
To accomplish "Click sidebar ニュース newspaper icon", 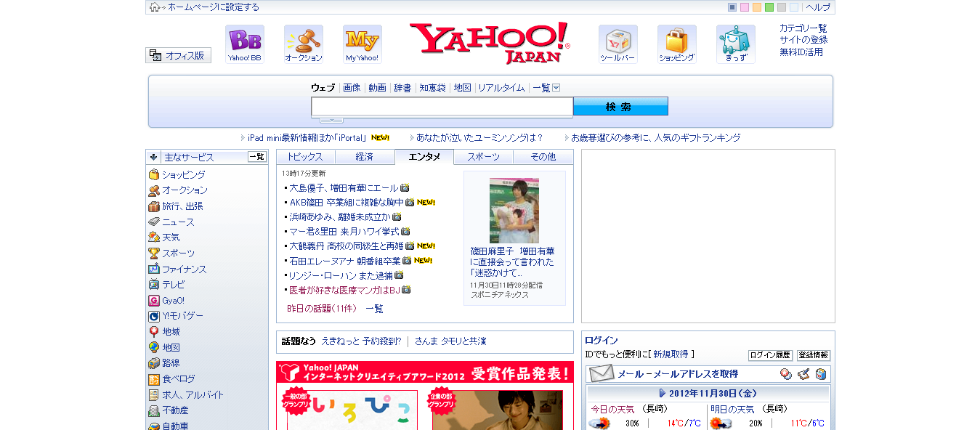I will tap(154, 222).
